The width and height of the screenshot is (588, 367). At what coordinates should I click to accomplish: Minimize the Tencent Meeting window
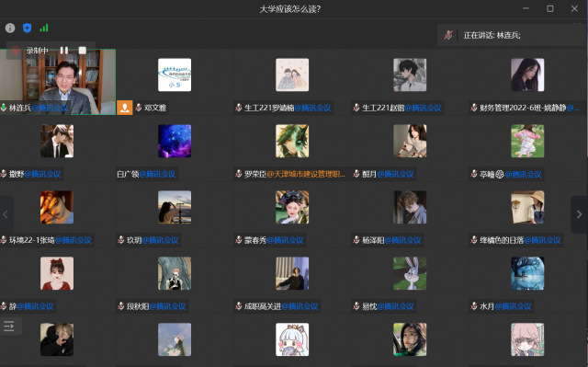tap(526, 8)
